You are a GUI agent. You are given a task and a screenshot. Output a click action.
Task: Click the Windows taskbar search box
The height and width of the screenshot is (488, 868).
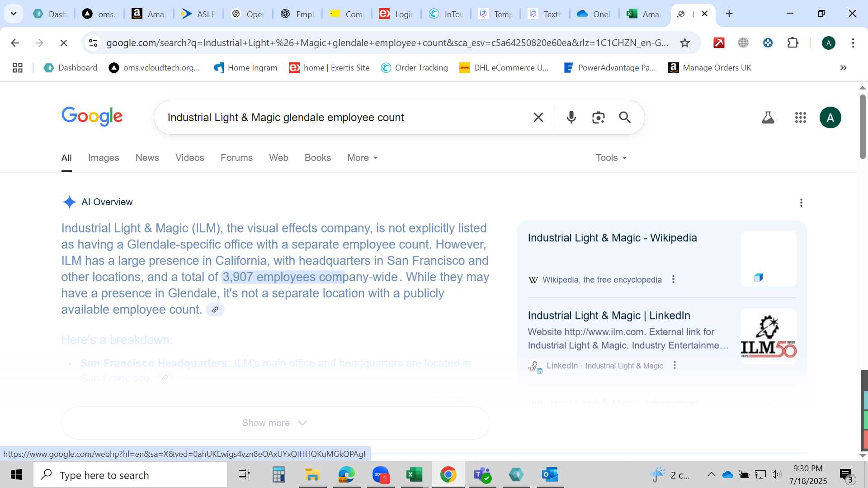pos(130,475)
